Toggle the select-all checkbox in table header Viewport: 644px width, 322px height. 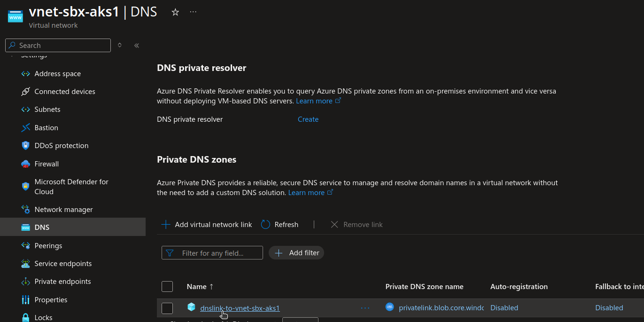click(x=167, y=287)
